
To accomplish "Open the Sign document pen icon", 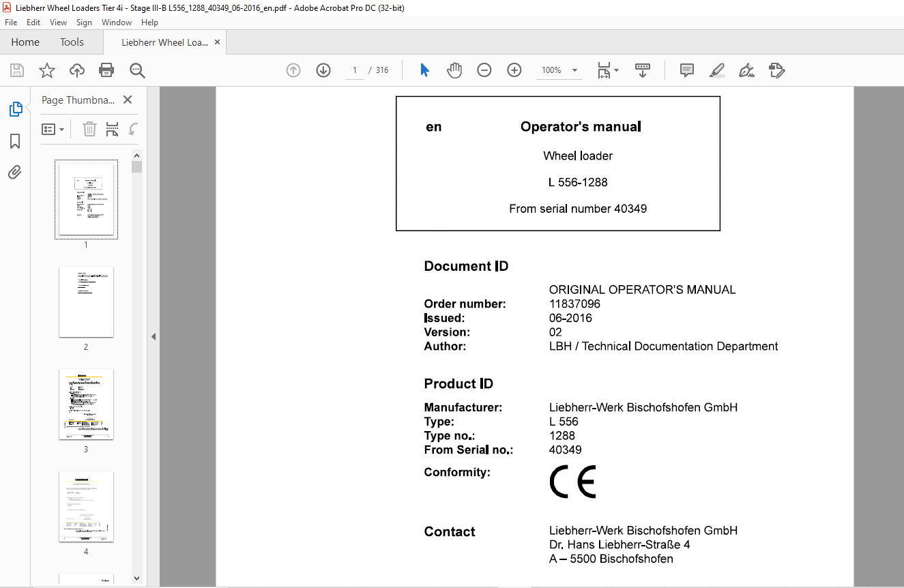I will [746, 70].
